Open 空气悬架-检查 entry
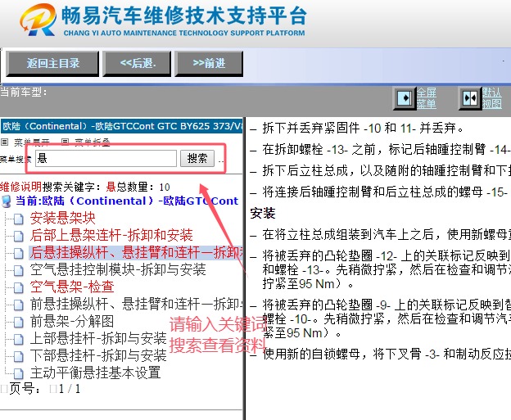511x420 pixels. [72, 287]
